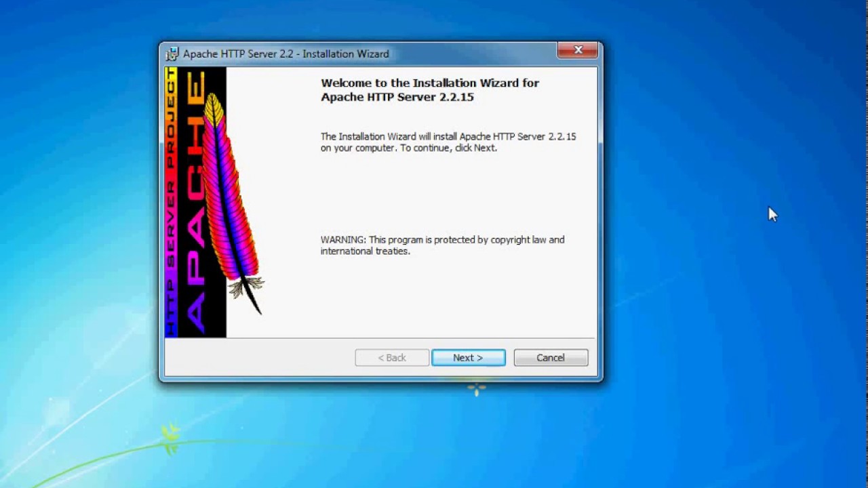Image resolution: width=868 pixels, height=488 pixels.
Task: Click the Next > button
Action: [x=469, y=358]
